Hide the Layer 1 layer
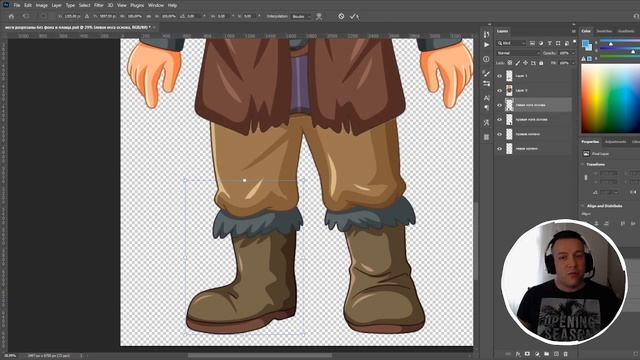 click(499, 76)
